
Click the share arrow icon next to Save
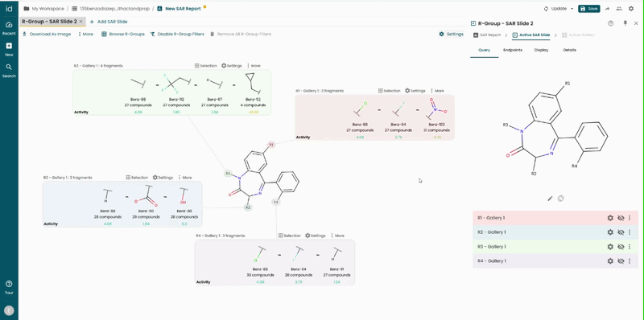tap(608, 9)
